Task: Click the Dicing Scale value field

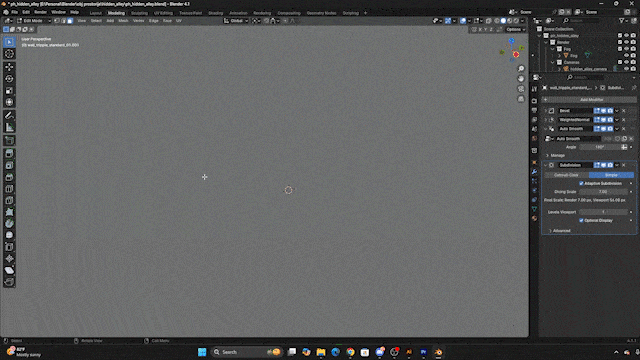Action: [x=603, y=192]
